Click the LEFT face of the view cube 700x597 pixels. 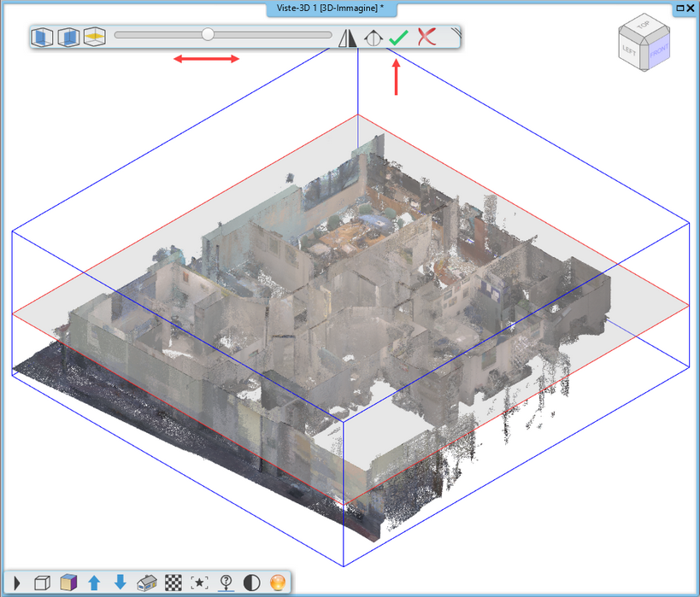pyautogui.click(x=629, y=50)
